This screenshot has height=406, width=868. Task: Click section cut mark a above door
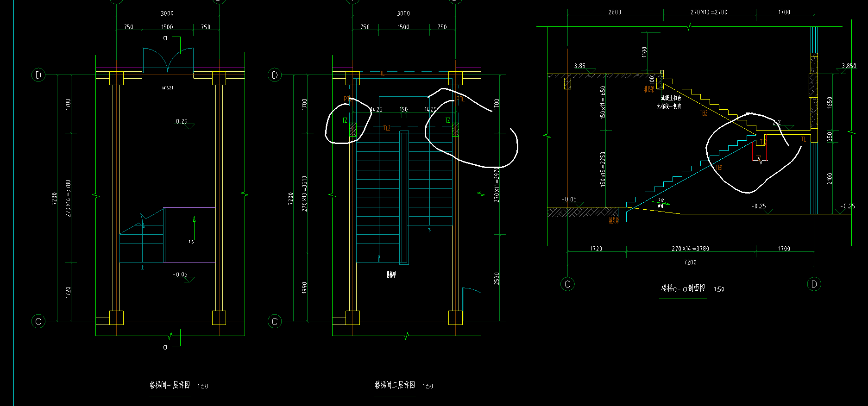point(165,38)
